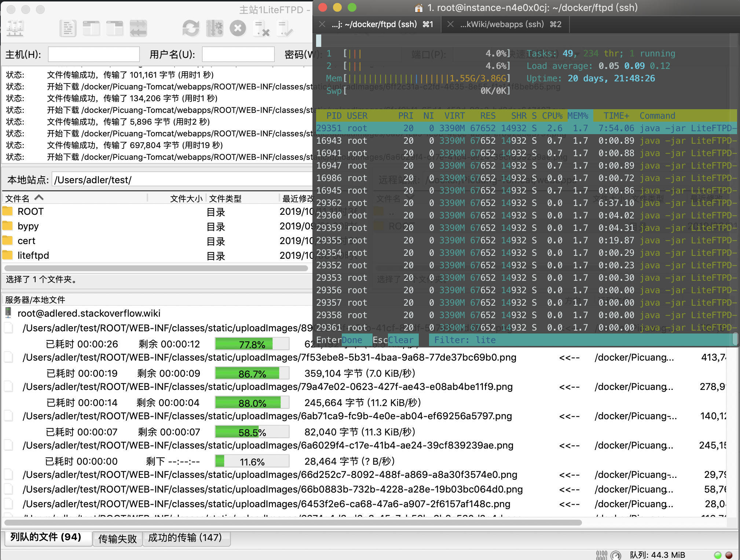The height and width of the screenshot is (560, 740).
Task: Click the refresh file lists icon
Action: 191,28
